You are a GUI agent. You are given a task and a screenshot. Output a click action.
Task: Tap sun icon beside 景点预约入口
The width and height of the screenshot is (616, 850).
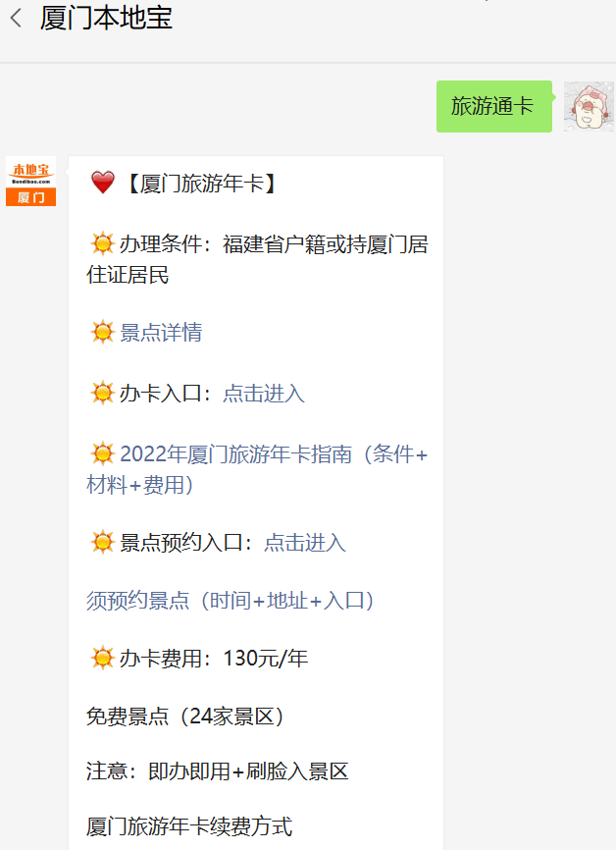pos(102,542)
